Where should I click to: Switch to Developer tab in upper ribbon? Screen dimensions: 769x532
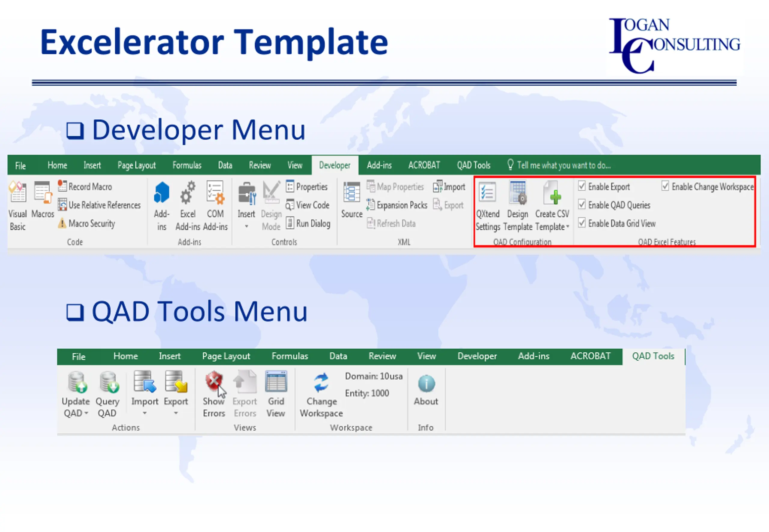click(335, 165)
